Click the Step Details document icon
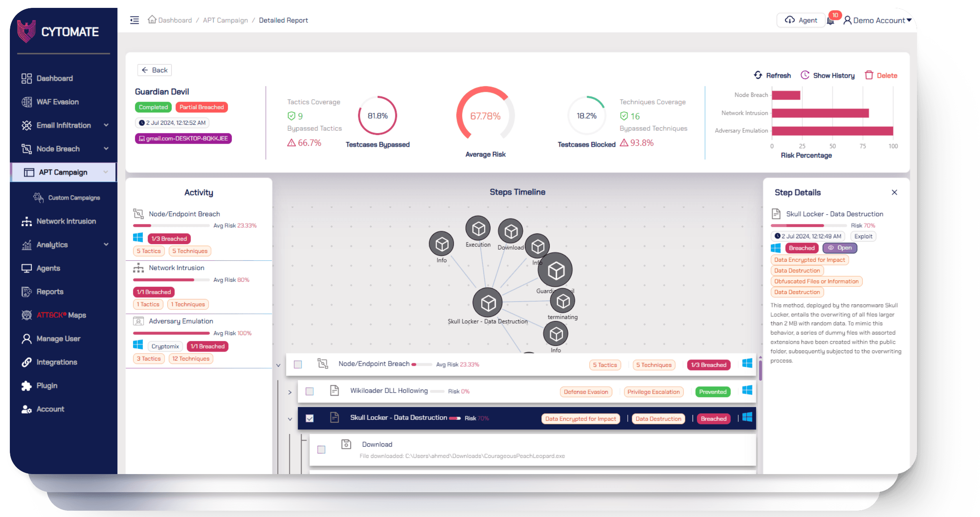The image size is (980, 517). (776, 214)
